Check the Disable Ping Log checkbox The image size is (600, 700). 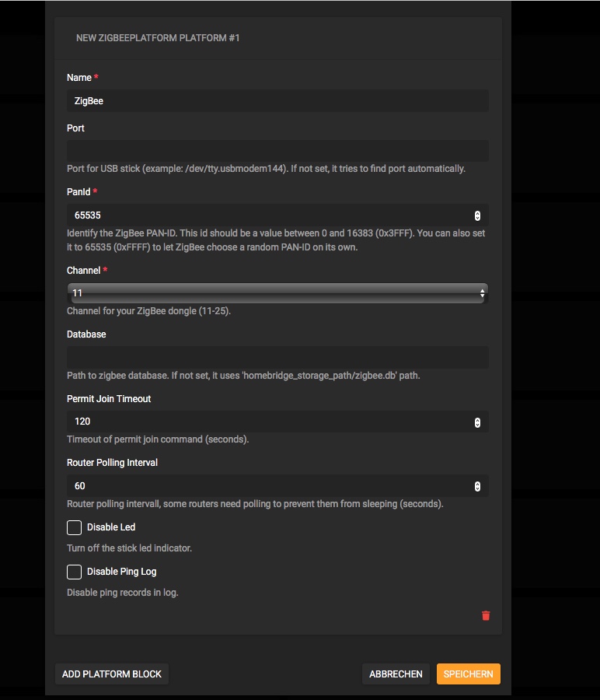click(74, 572)
